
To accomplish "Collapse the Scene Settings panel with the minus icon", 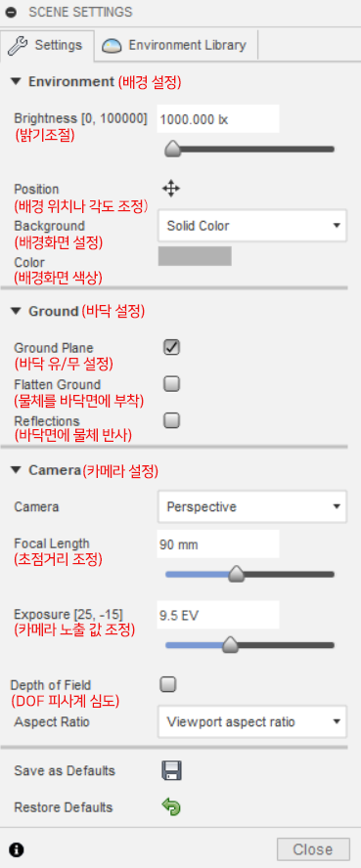I will tap(11, 12).
